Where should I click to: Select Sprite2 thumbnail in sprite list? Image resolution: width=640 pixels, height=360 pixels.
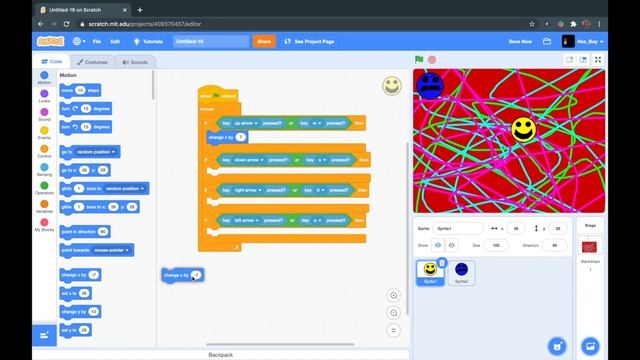[461, 273]
